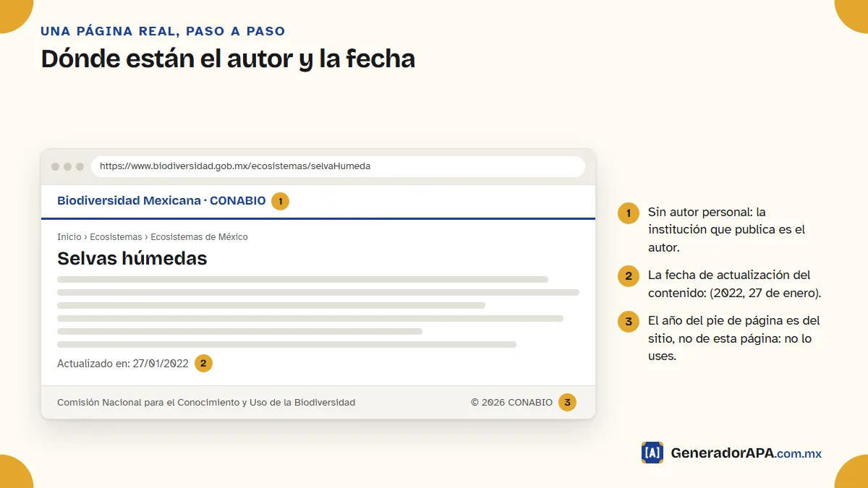Viewport: 868px width, 488px height.
Task: Click the note text about Sin autor personal
Action: (x=727, y=230)
